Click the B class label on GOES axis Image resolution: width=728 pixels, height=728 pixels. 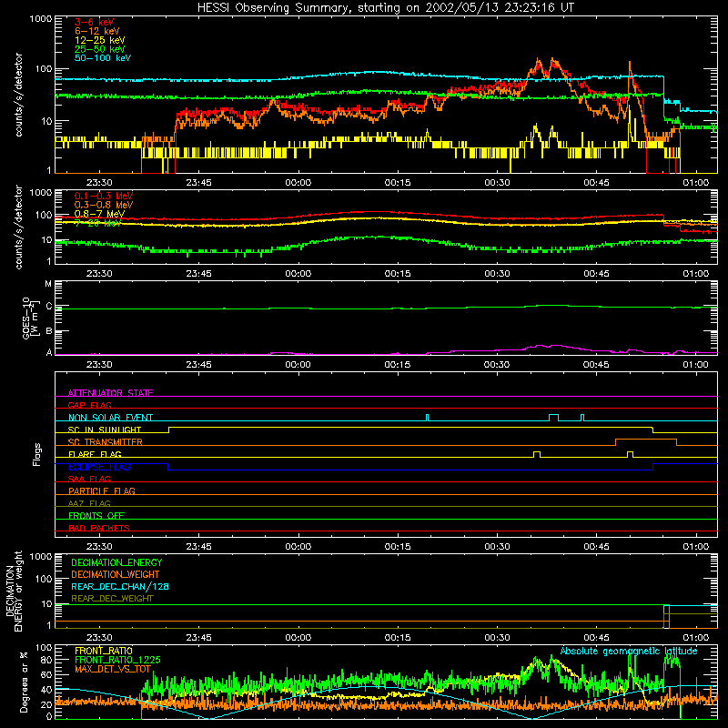pyautogui.click(x=49, y=331)
